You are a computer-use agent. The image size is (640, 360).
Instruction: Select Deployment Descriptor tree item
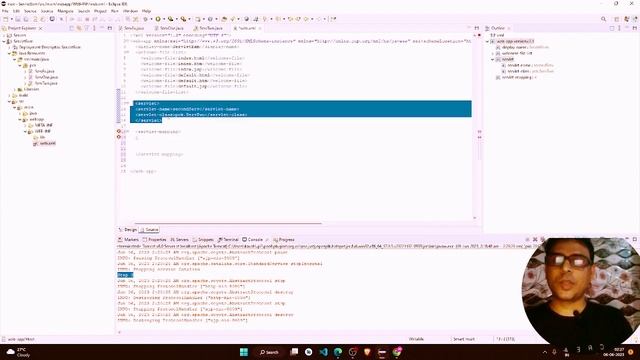47,47
